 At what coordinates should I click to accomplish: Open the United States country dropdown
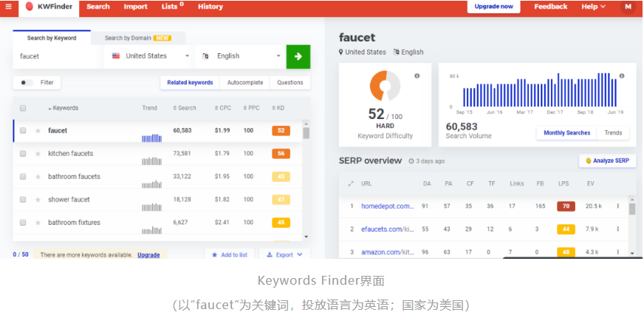click(x=148, y=56)
